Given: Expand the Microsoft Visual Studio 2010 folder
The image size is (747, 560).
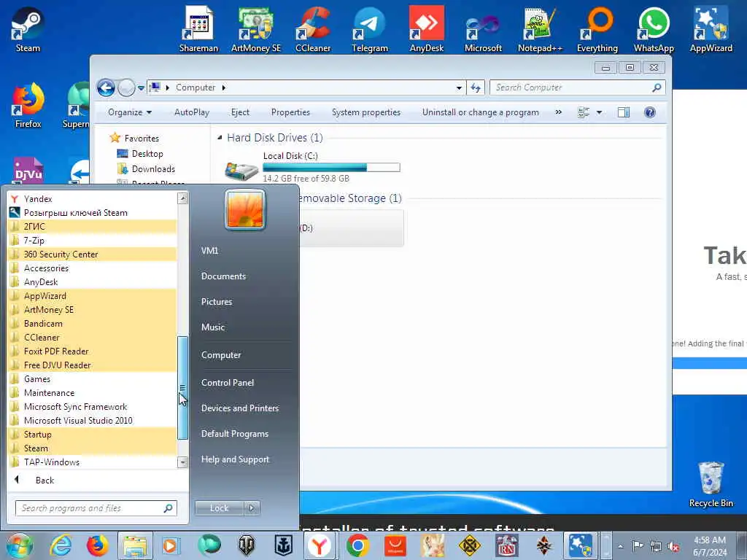Looking at the screenshot, I should (93, 421).
